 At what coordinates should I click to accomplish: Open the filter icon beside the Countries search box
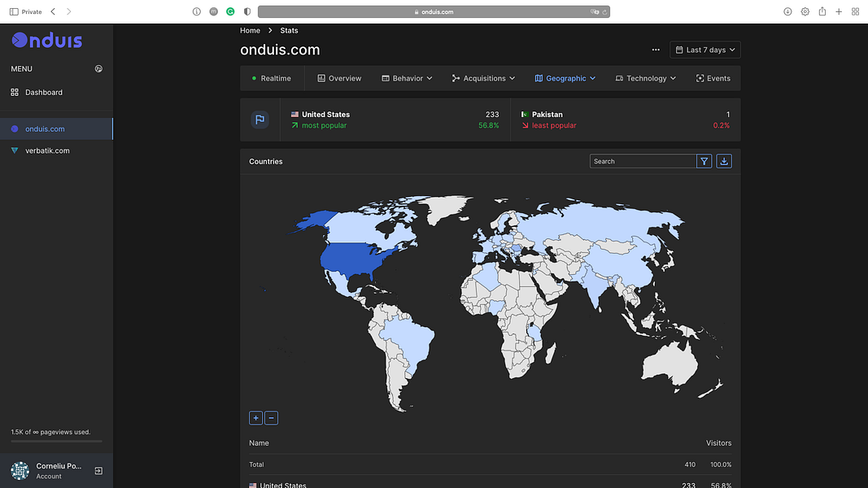704,161
